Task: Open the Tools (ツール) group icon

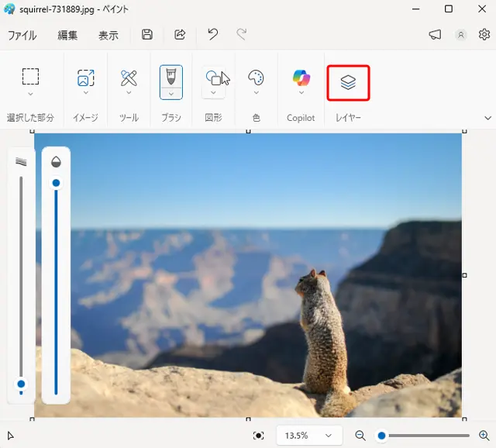Action: 129,78
